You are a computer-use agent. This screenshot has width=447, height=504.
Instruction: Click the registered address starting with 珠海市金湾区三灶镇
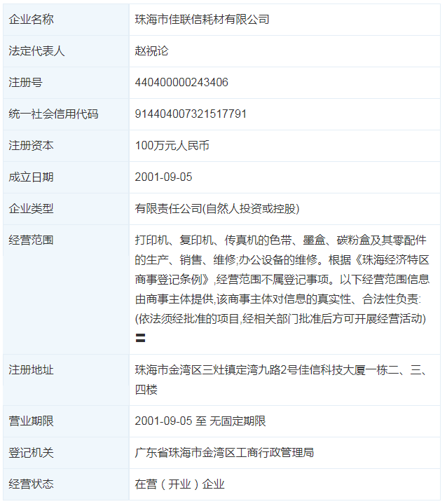click(x=280, y=371)
